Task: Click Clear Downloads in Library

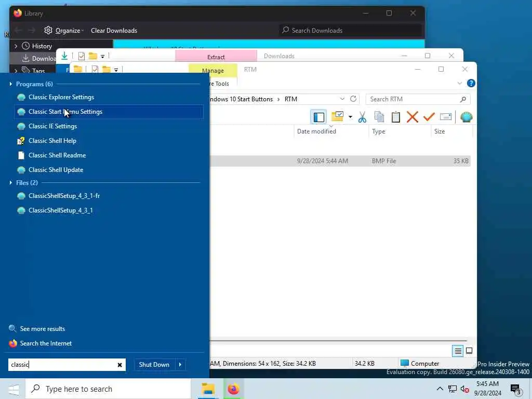Action: (114, 31)
